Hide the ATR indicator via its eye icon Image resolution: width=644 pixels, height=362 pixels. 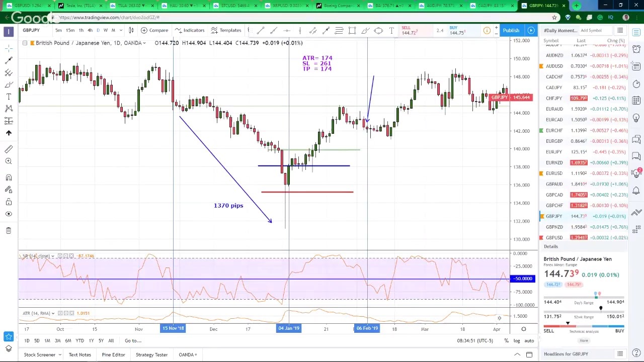coord(60,313)
